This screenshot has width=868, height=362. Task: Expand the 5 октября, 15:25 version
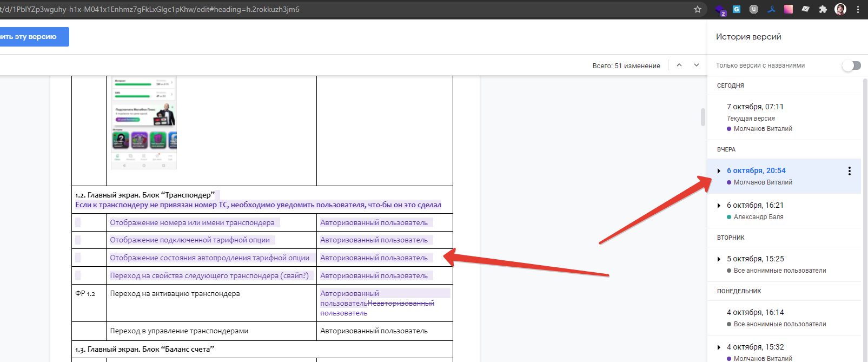(x=719, y=259)
